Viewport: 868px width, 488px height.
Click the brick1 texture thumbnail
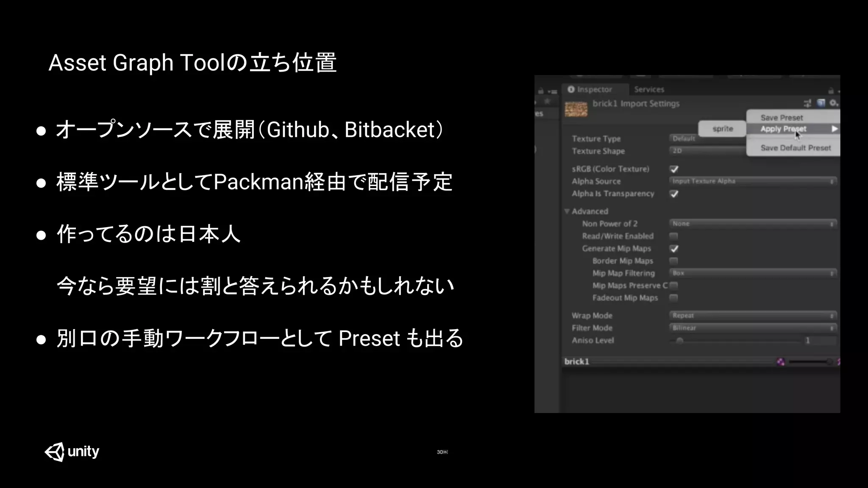(x=576, y=109)
